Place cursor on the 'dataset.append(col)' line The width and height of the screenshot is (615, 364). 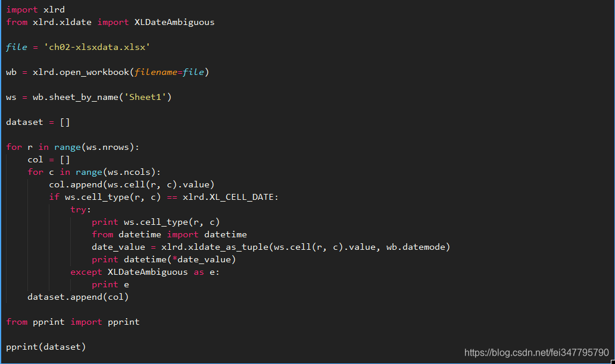point(78,297)
